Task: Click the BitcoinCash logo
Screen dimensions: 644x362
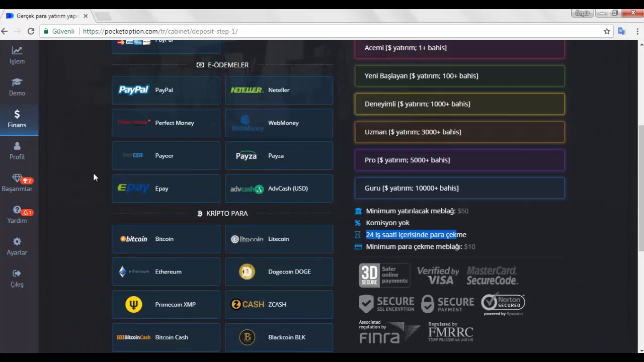Action: coord(133,337)
